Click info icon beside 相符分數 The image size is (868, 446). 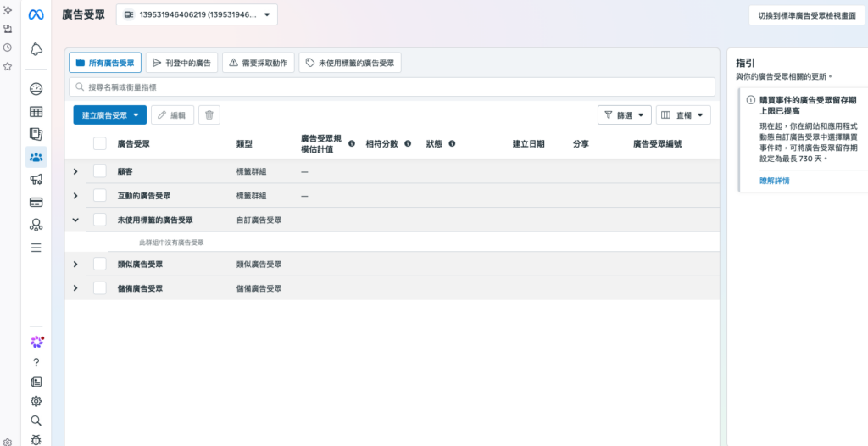[408, 143]
